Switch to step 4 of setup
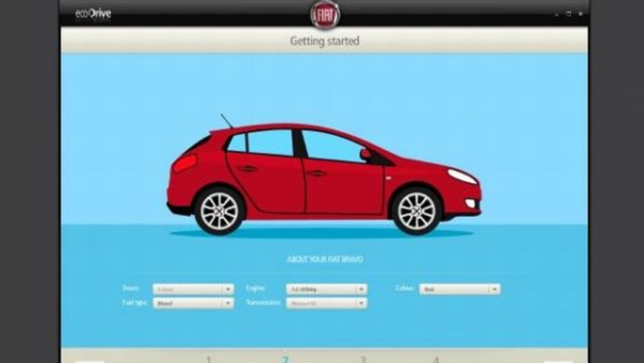 pyautogui.click(x=436, y=359)
